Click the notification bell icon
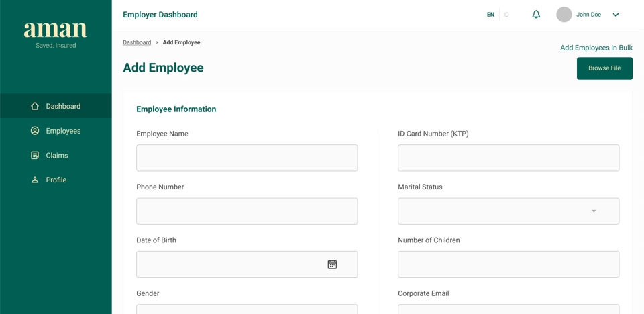Viewport: 644px width, 314px height. (536, 15)
